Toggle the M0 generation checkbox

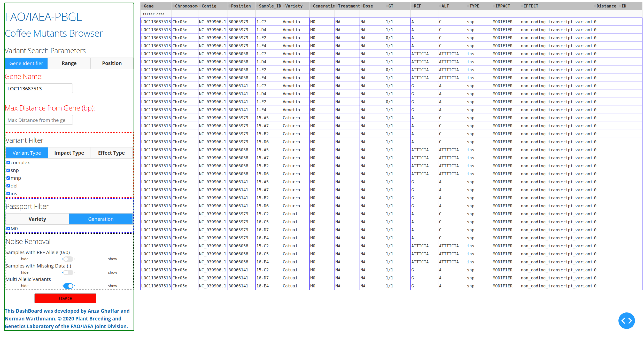tap(8, 229)
